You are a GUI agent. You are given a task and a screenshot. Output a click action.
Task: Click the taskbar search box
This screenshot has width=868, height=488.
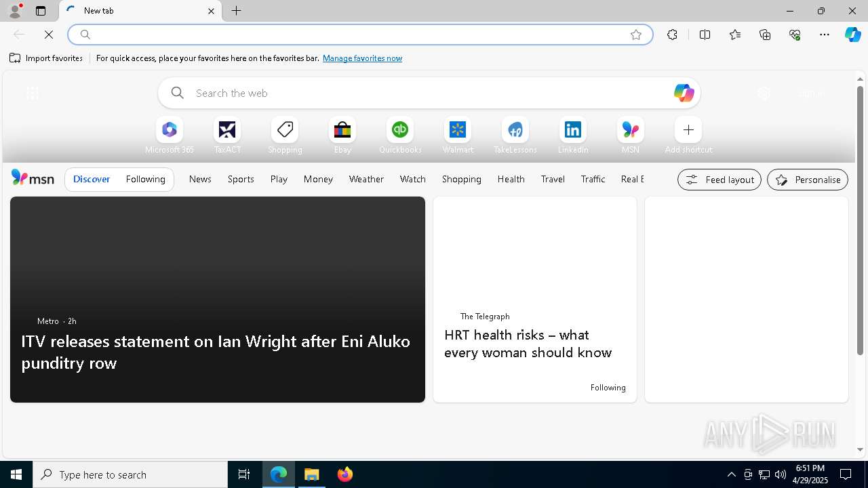coord(130,474)
